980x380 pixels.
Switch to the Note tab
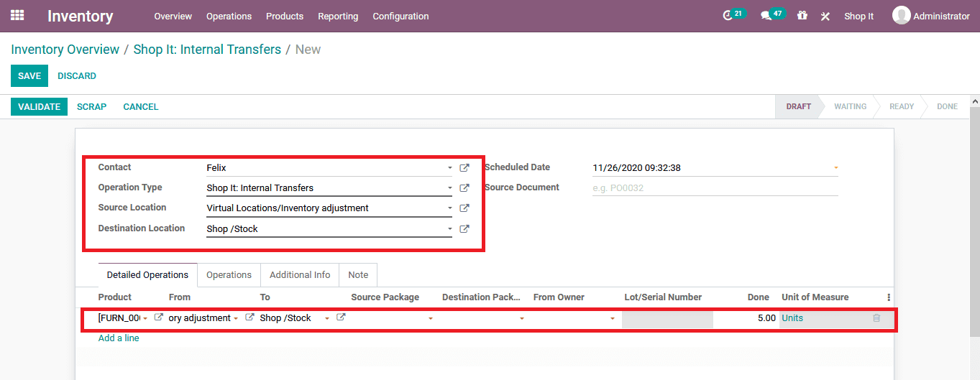coord(358,275)
